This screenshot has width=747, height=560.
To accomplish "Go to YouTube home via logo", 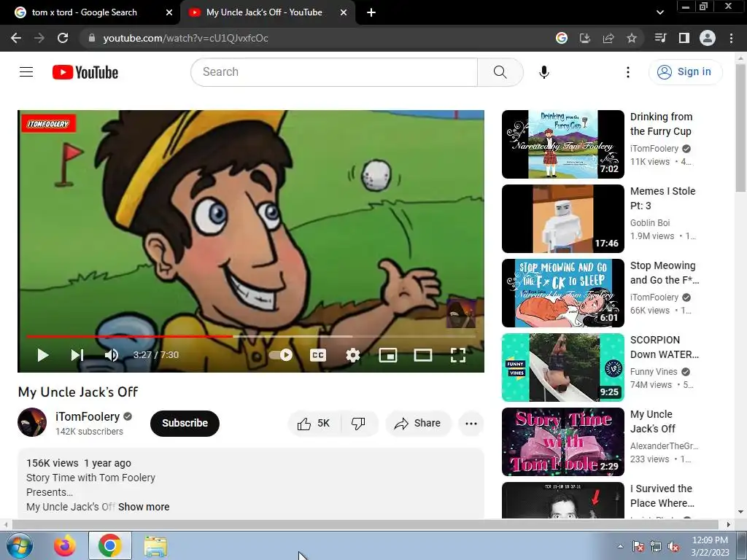I will [x=85, y=72].
